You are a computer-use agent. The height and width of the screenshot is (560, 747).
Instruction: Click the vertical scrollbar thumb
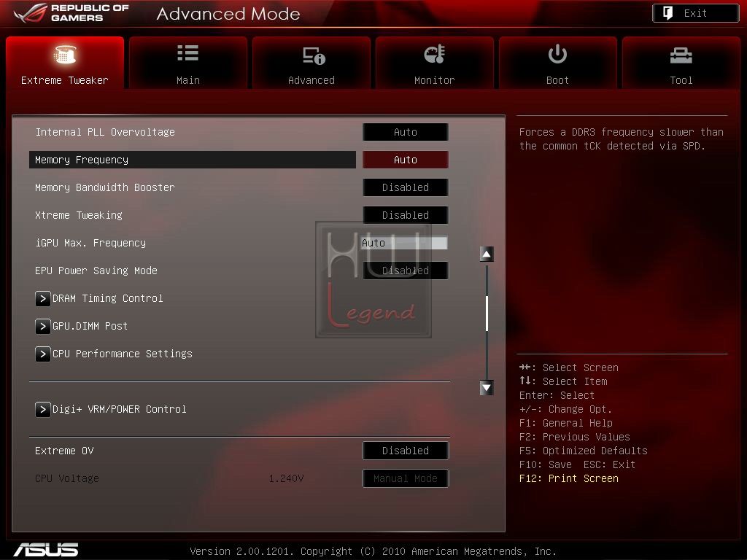(487, 314)
